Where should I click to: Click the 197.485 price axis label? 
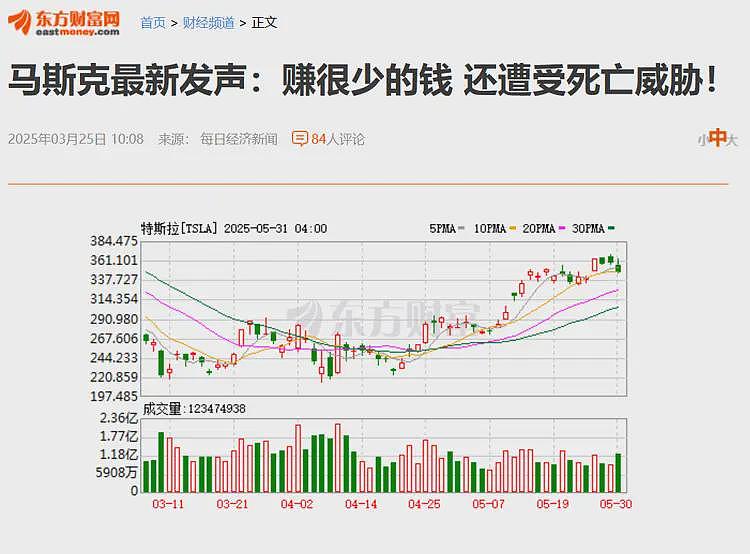[114, 397]
